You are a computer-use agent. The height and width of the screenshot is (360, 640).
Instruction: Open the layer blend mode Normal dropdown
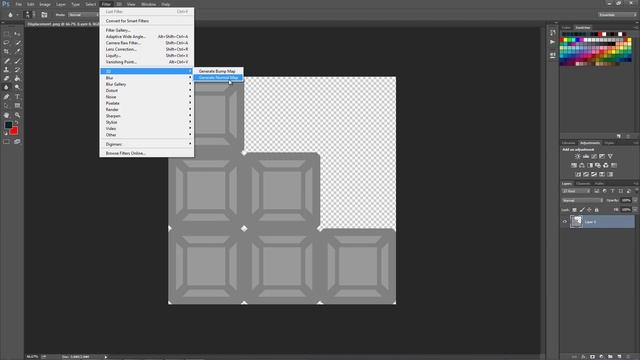pyautogui.click(x=582, y=200)
